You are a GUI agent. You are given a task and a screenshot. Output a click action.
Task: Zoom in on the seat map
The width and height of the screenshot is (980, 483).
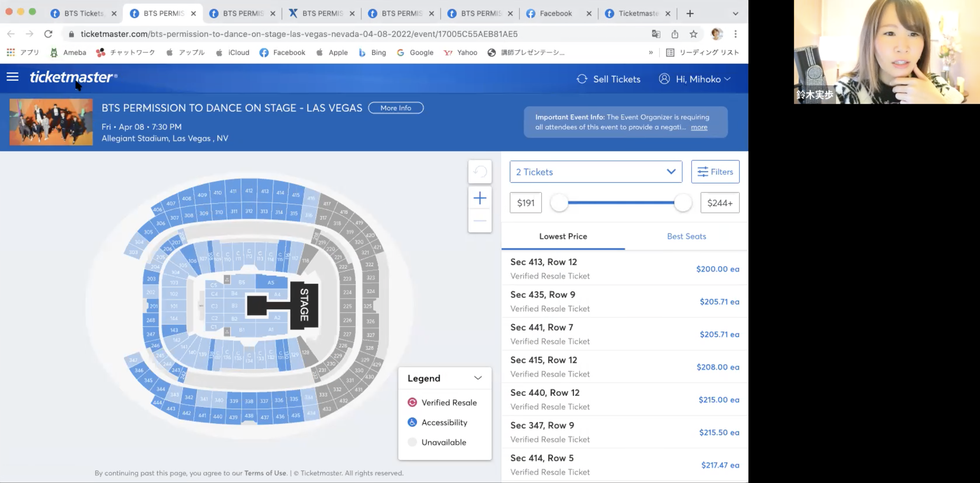pos(480,198)
